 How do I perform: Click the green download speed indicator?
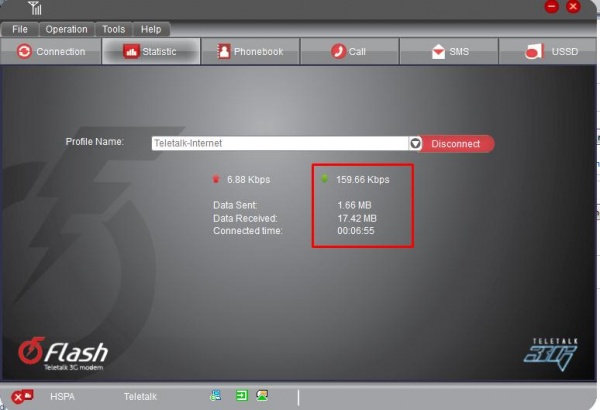[x=324, y=178]
